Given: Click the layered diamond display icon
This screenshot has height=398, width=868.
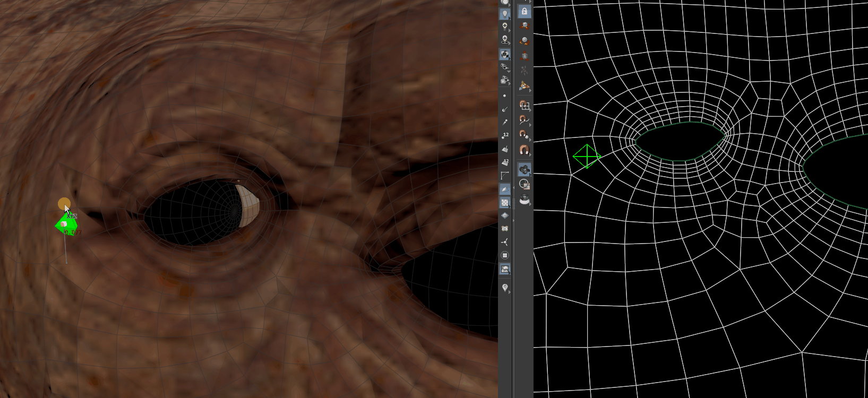Looking at the screenshot, I should (505, 215).
